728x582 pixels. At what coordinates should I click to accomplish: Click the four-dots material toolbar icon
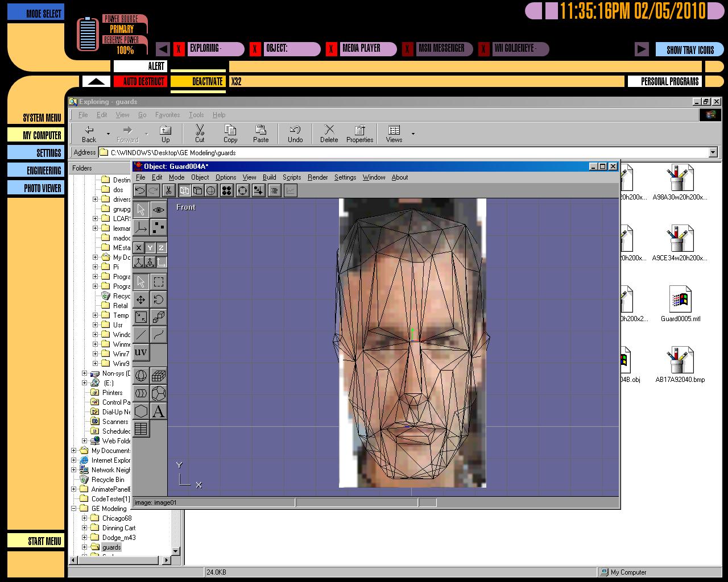(x=226, y=190)
